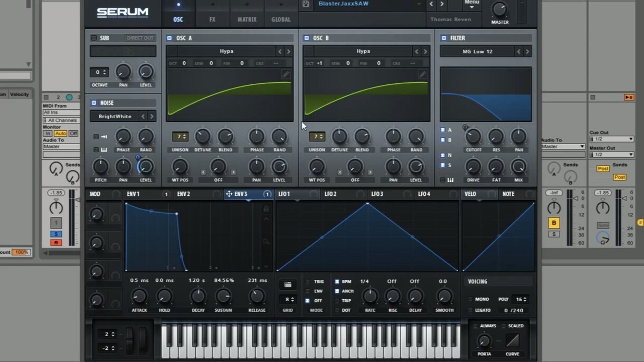Screen dimensions: 644x362
Task: Click the ENV3 move/drag modulation icon
Action: click(x=229, y=194)
